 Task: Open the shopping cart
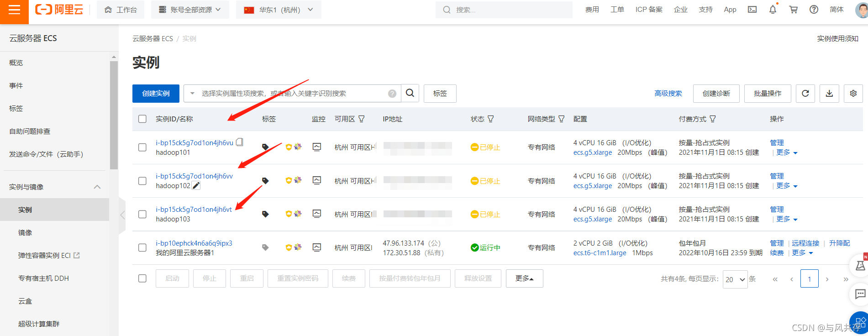(793, 10)
